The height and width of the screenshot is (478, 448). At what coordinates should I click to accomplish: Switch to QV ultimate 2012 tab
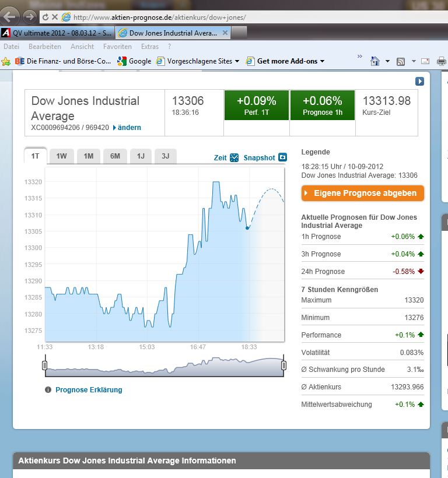[x=57, y=33]
